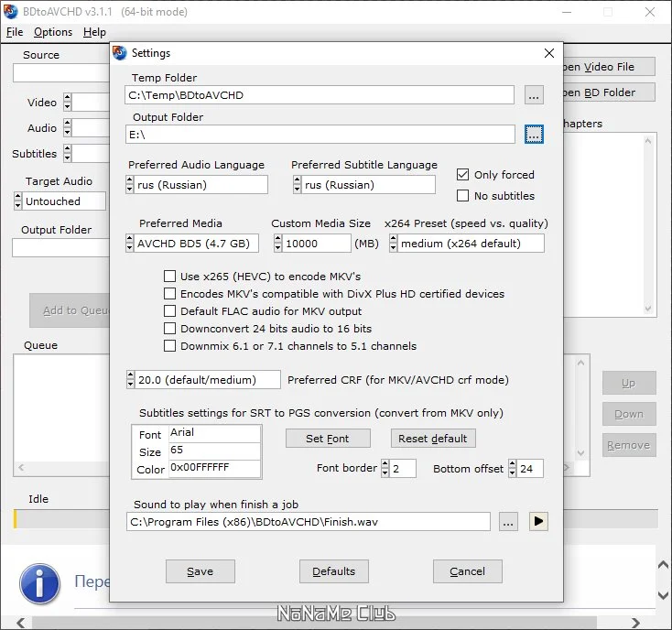Open Preferred Subtitle Language selector
Viewport: 672px width, 630px height.
click(364, 185)
